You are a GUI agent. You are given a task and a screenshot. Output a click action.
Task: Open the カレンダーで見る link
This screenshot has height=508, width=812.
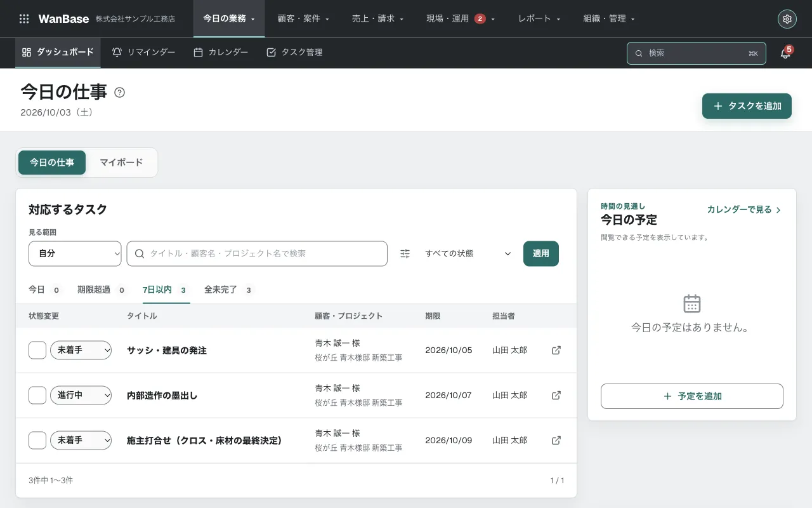(x=744, y=210)
